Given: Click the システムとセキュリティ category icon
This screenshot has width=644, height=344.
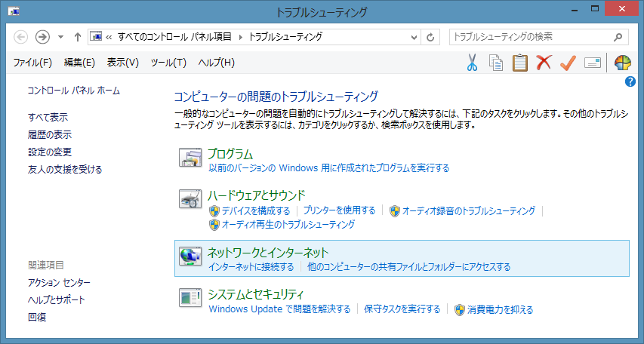Looking at the screenshot, I should coord(190,298).
